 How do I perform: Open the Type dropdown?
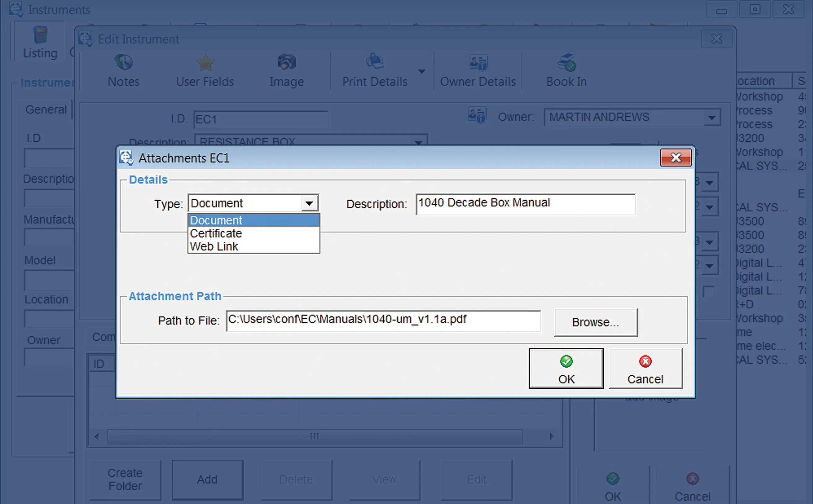click(x=310, y=203)
